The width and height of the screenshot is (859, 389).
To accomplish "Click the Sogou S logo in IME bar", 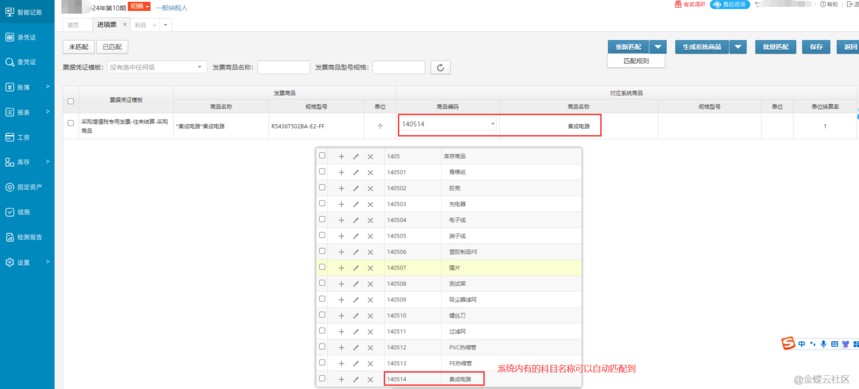I will pos(788,344).
